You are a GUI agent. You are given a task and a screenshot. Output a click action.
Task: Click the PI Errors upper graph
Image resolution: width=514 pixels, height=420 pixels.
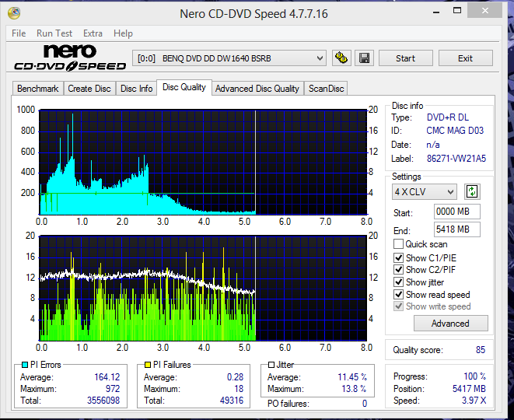click(203, 162)
